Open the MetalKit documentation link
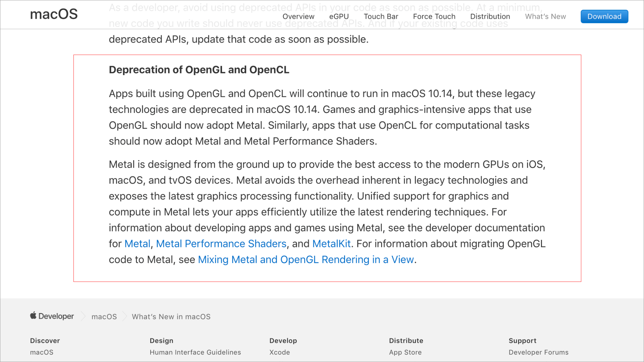The width and height of the screenshot is (644, 362). [331, 244]
